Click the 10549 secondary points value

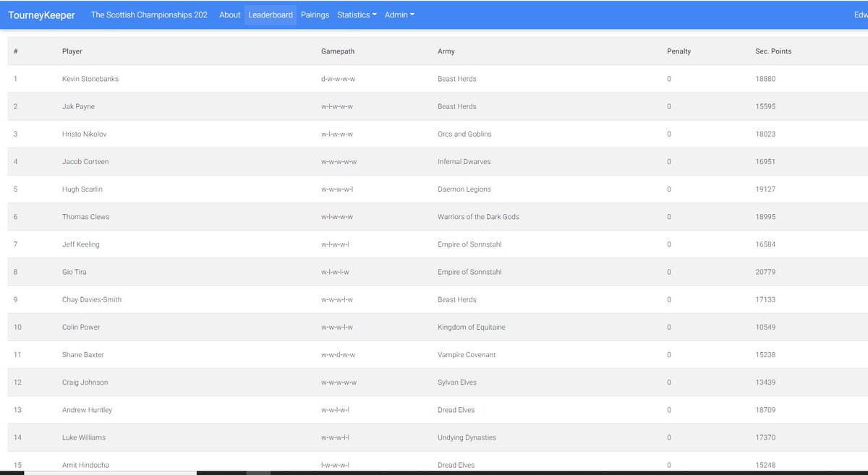pyautogui.click(x=765, y=327)
